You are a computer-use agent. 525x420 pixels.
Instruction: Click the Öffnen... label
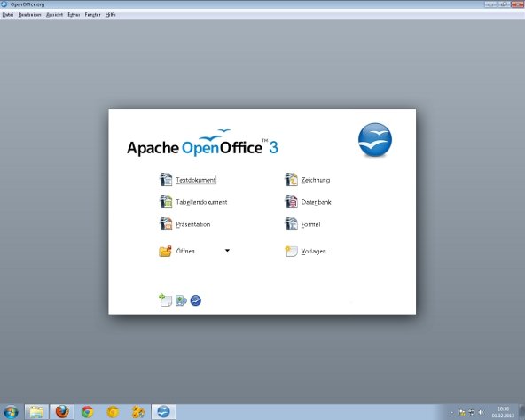pos(187,251)
